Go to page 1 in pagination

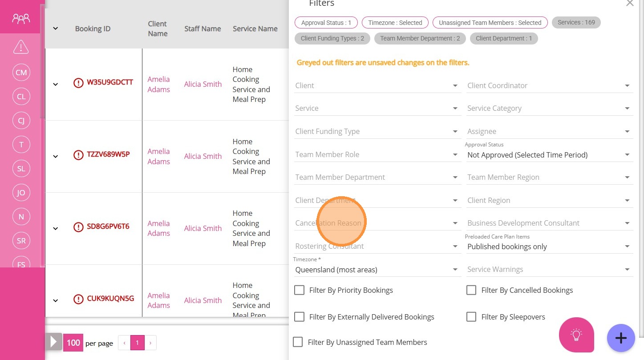[x=138, y=343]
